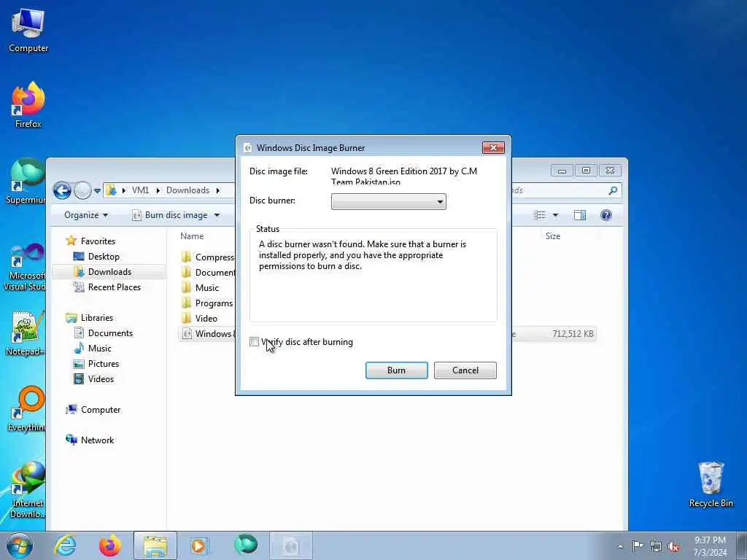Click the 712,512 KB size cell
The height and width of the screenshot is (560, 747).
tap(573, 334)
